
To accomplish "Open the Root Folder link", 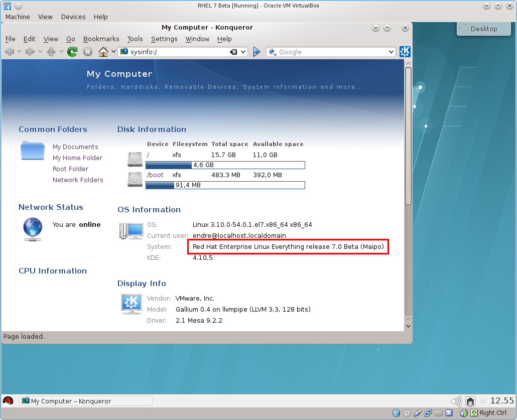I will click(71, 169).
